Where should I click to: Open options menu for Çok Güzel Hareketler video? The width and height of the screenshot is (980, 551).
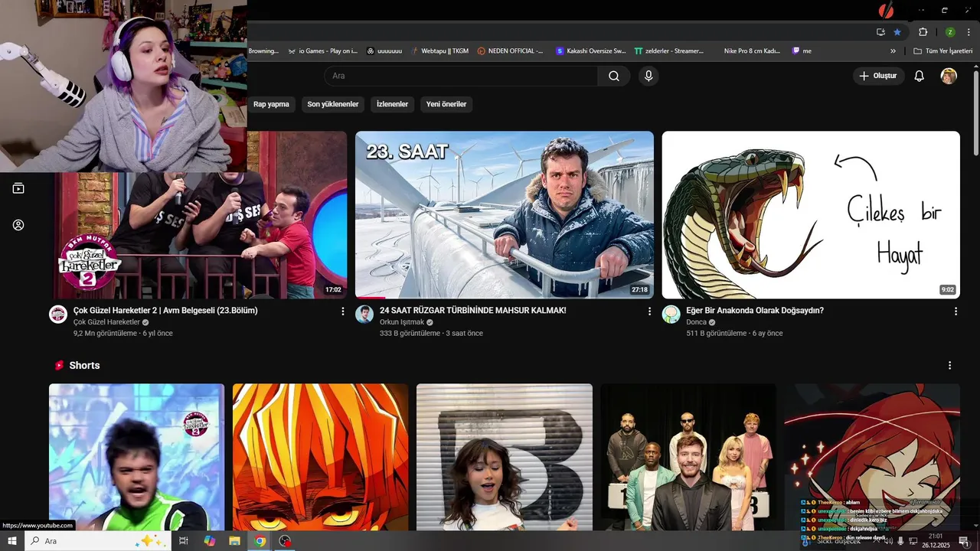342,311
